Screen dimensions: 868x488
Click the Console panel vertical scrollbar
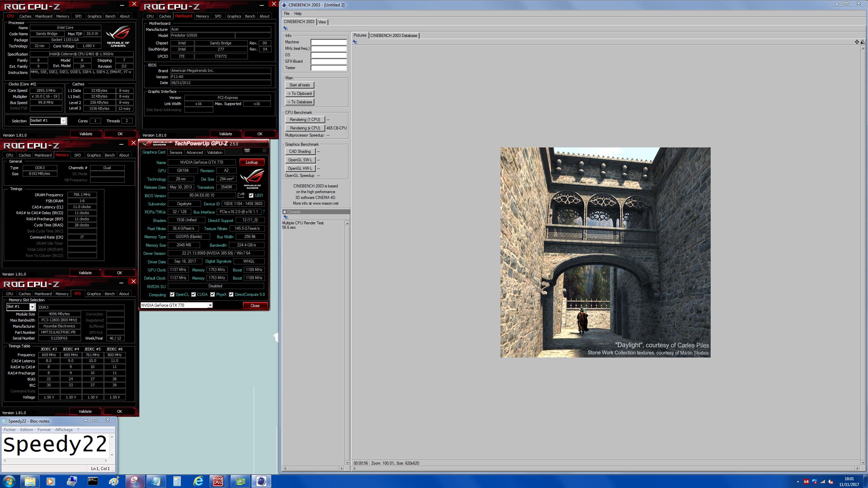tap(347, 343)
